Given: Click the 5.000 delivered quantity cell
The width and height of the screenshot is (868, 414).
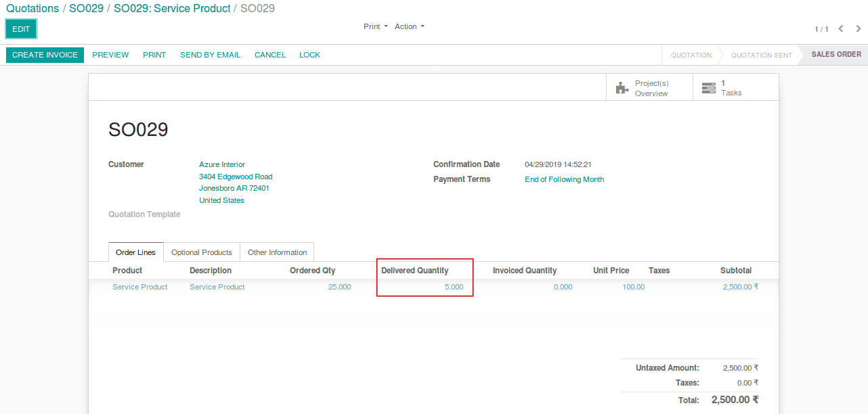Looking at the screenshot, I should pyautogui.click(x=454, y=287).
